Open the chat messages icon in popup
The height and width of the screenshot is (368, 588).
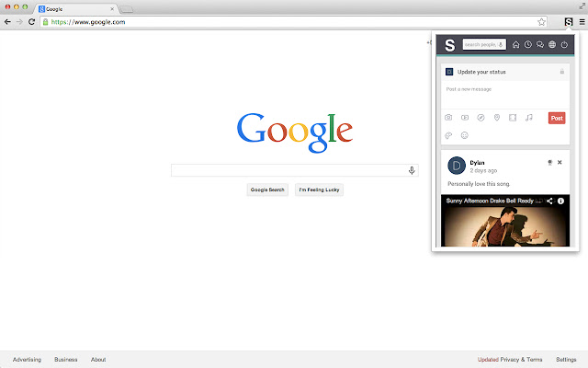(540, 45)
